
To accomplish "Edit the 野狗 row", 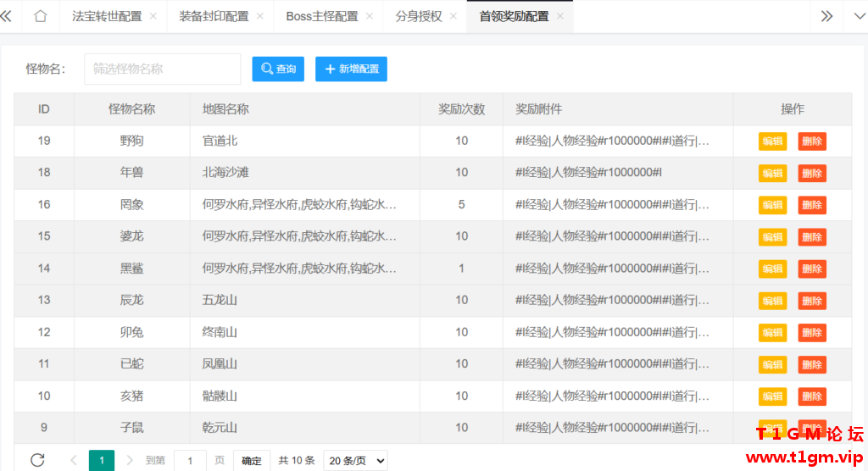I will [x=772, y=141].
